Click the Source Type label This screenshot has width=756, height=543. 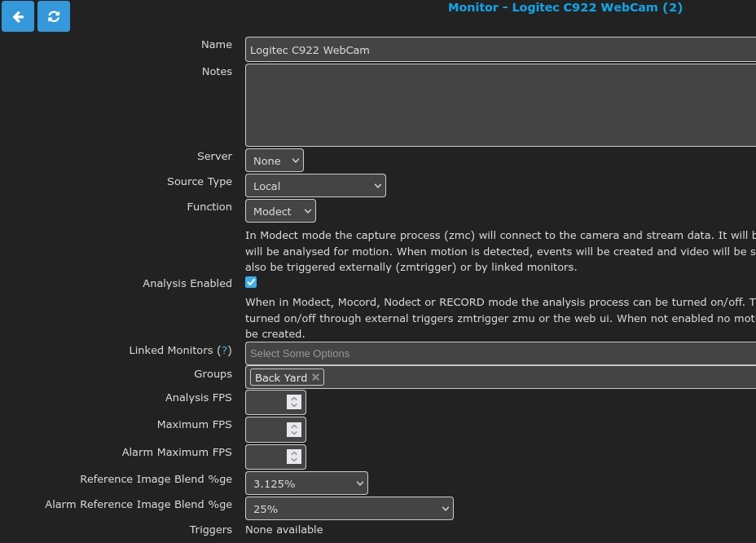199,182
